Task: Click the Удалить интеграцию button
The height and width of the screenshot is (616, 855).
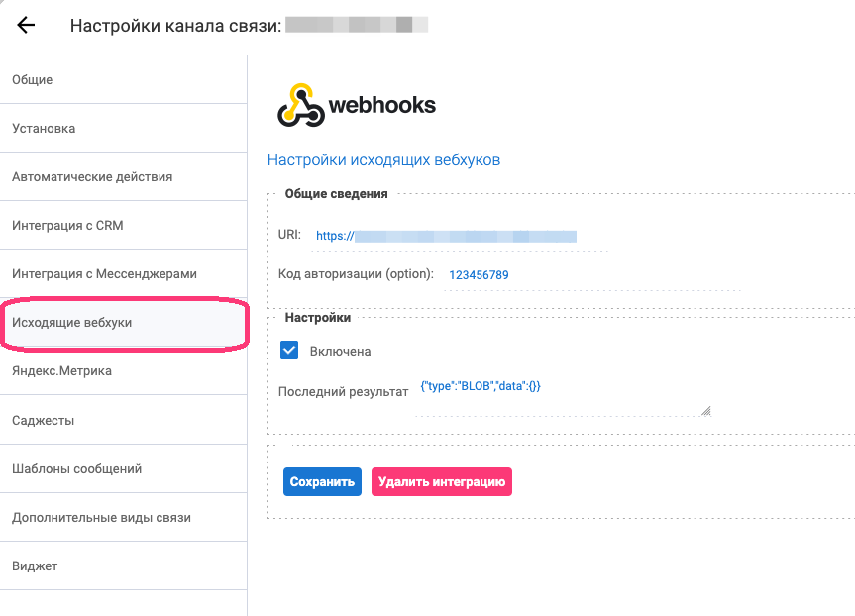Action: pos(441,482)
